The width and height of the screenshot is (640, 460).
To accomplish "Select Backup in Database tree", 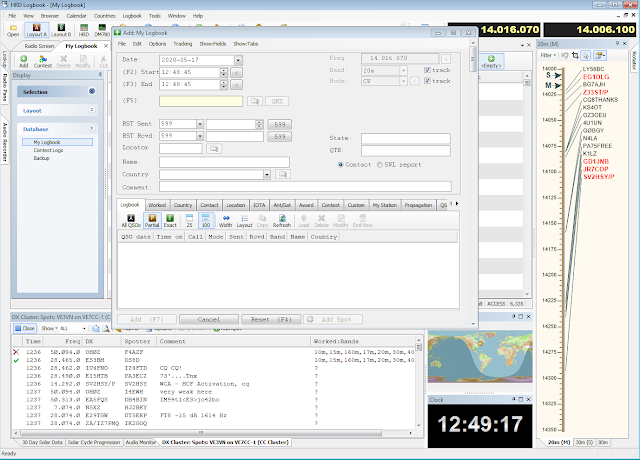I will point(41,158).
